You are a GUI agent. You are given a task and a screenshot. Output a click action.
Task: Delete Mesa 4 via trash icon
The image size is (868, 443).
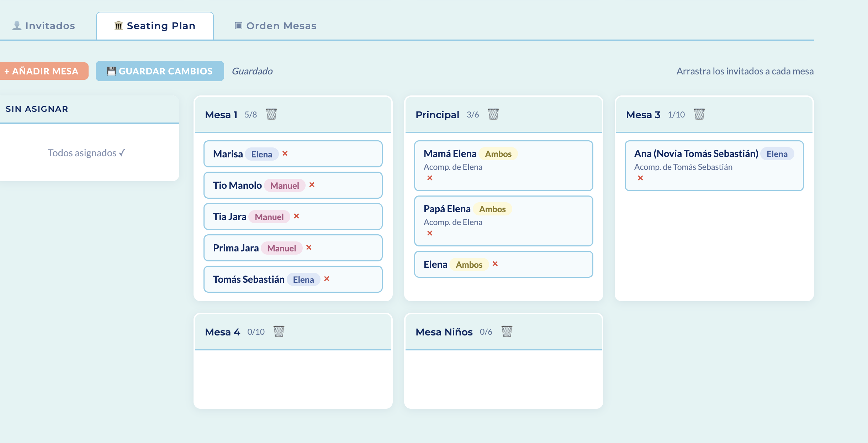[x=279, y=332]
